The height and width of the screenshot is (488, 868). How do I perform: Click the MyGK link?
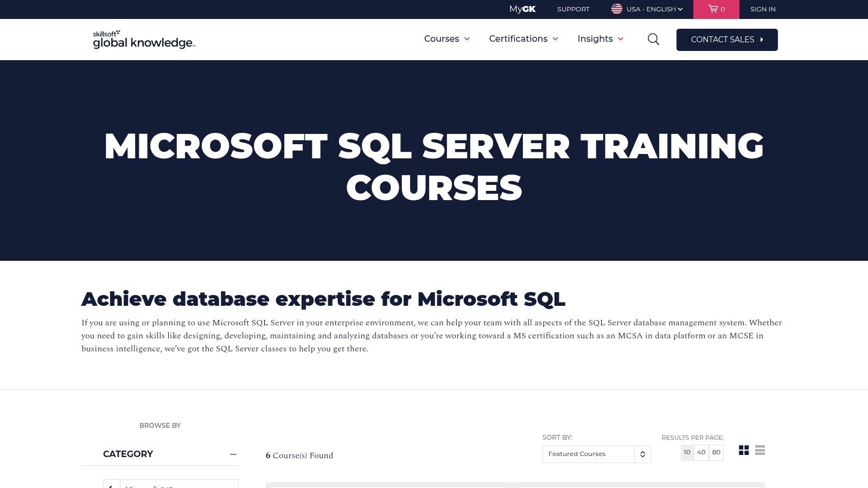pyautogui.click(x=522, y=9)
